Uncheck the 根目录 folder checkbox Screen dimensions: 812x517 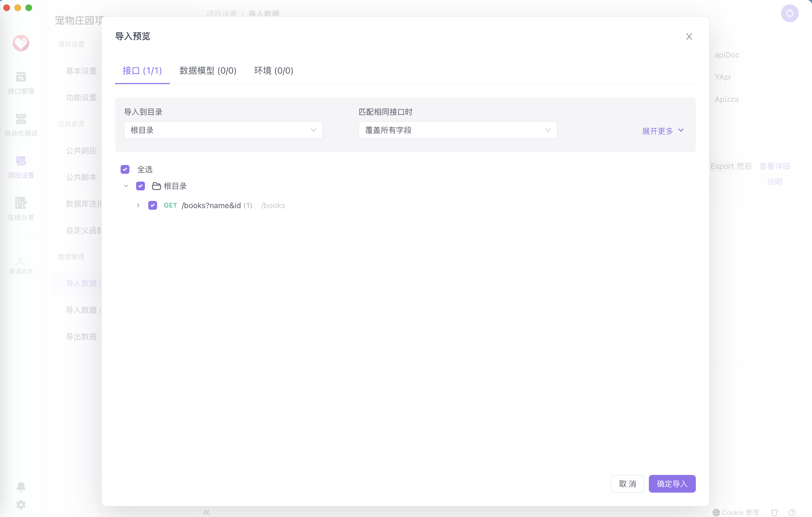pyautogui.click(x=140, y=186)
